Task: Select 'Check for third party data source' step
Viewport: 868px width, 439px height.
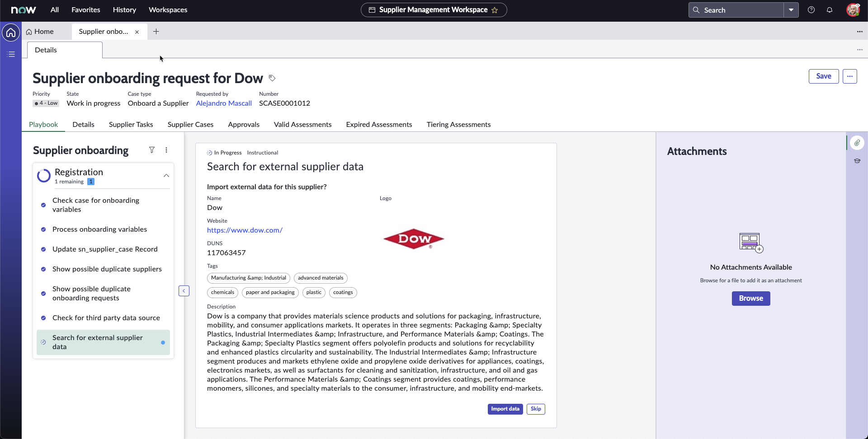Action: pyautogui.click(x=103, y=318)
